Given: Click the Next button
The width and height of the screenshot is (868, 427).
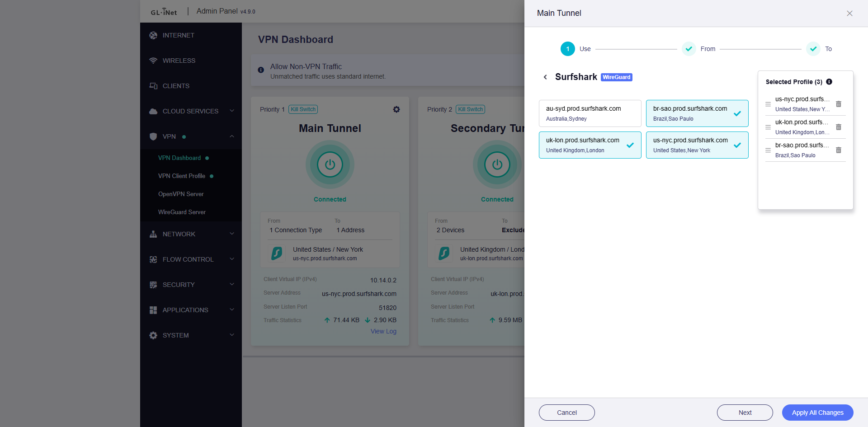Looking at the screenshot, I should point(745,413).
